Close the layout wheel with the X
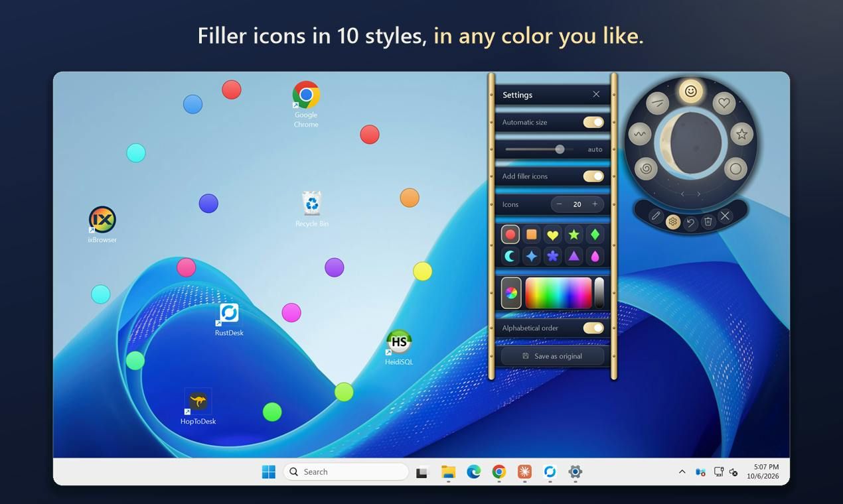The image size is (843, 504). [725, 216]
